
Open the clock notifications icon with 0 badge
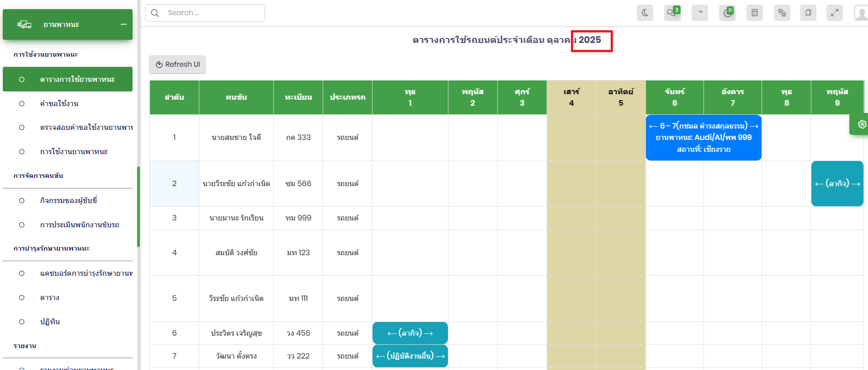click(x=727, y=13)
